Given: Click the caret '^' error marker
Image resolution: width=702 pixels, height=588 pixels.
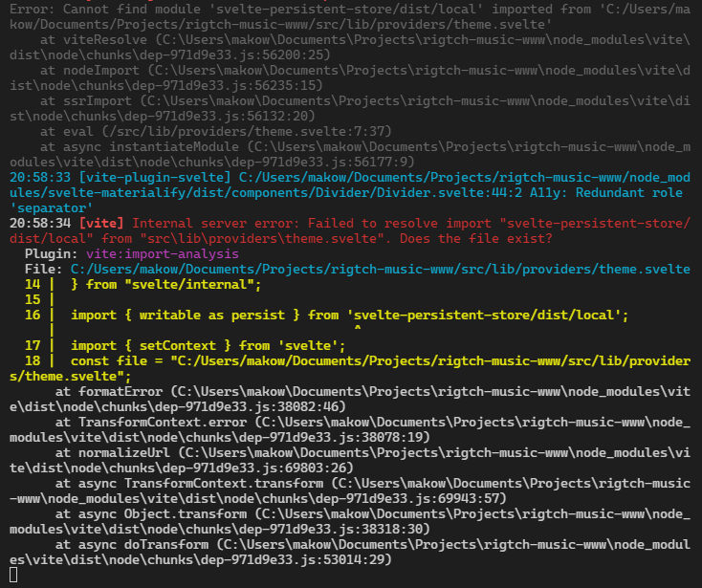Looking at the screenshot, I should click(x=358, y=329).
